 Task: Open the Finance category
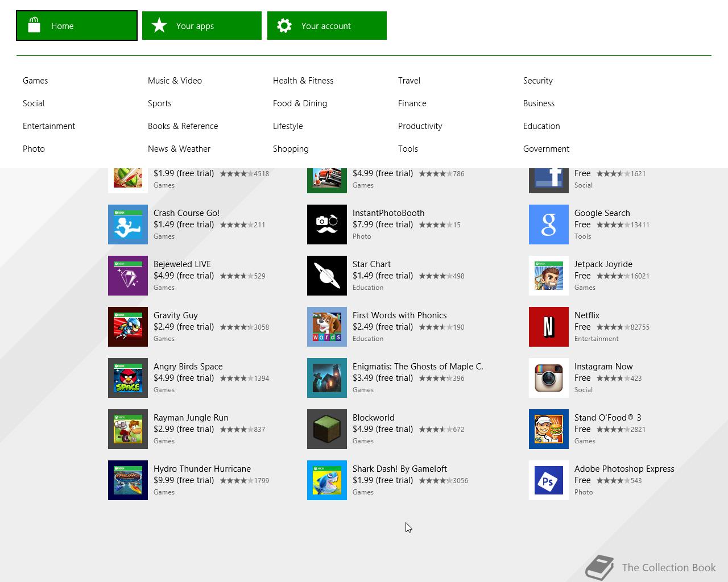412,103
